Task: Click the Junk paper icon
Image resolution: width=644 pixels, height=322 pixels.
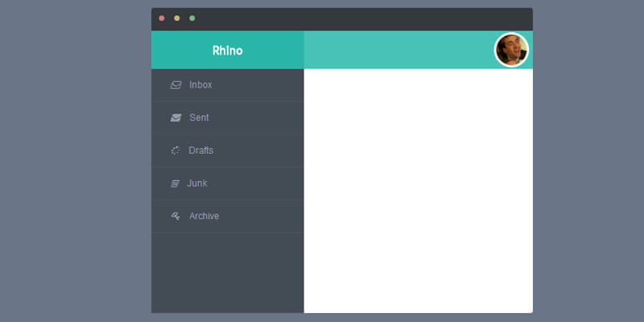Action: coord(175,184)
